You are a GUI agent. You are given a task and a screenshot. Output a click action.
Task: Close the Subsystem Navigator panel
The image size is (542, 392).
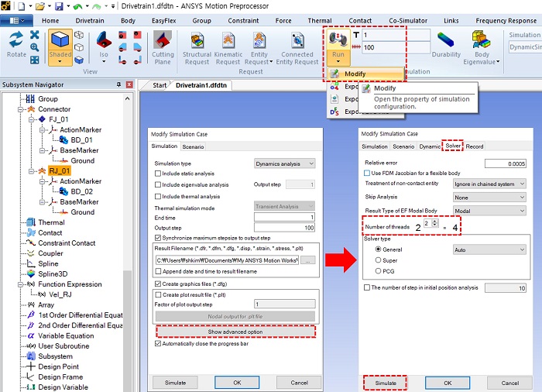coord(129,84)
